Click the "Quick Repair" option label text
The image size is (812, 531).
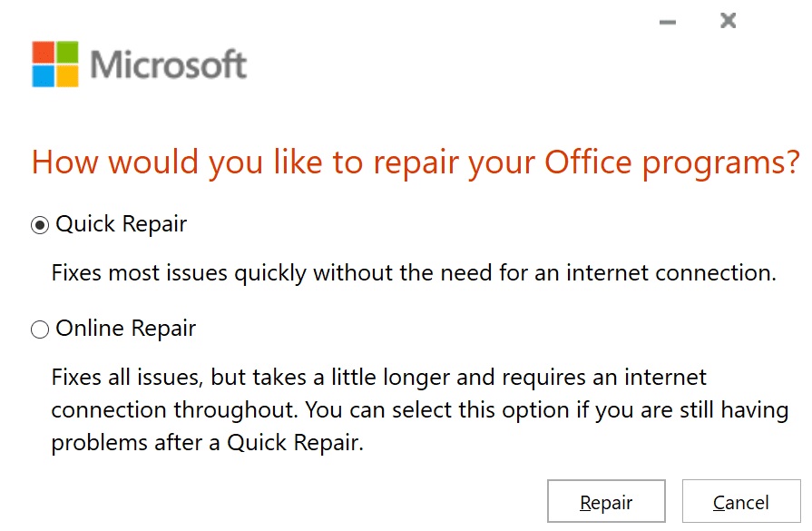click(x=122, y=225)
